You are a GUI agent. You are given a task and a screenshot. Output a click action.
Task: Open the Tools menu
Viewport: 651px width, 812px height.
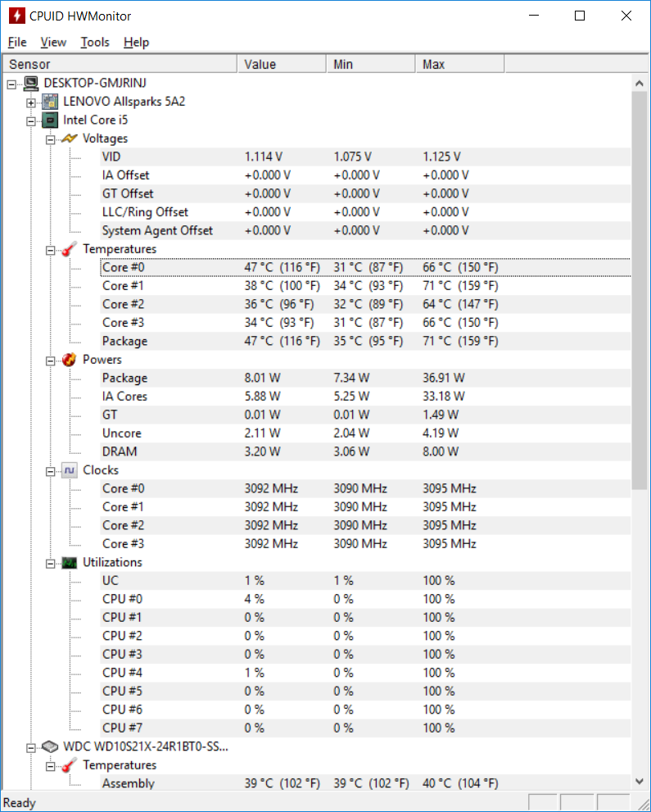tap(95, 42)
